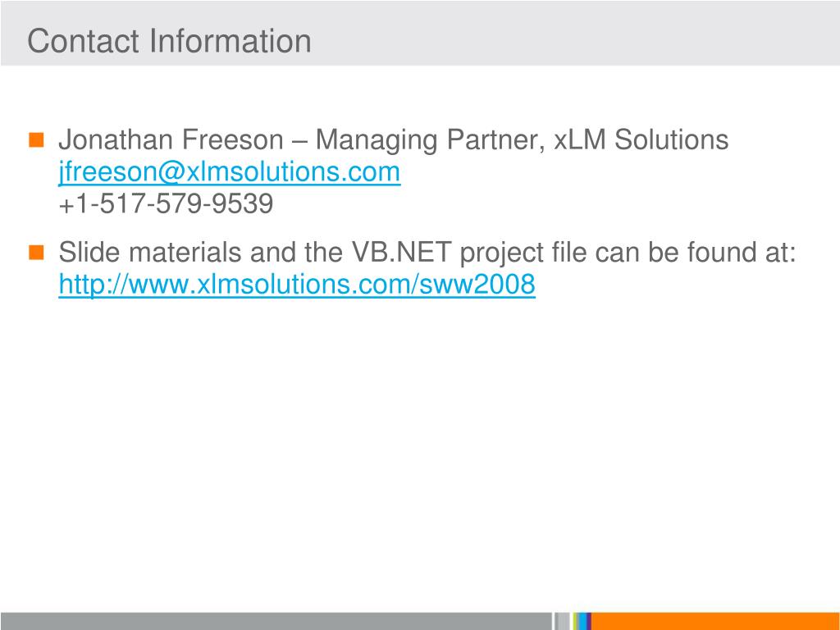Follow the xlmsolutions.com/sww2008 URL link

[x=297, y=284]
